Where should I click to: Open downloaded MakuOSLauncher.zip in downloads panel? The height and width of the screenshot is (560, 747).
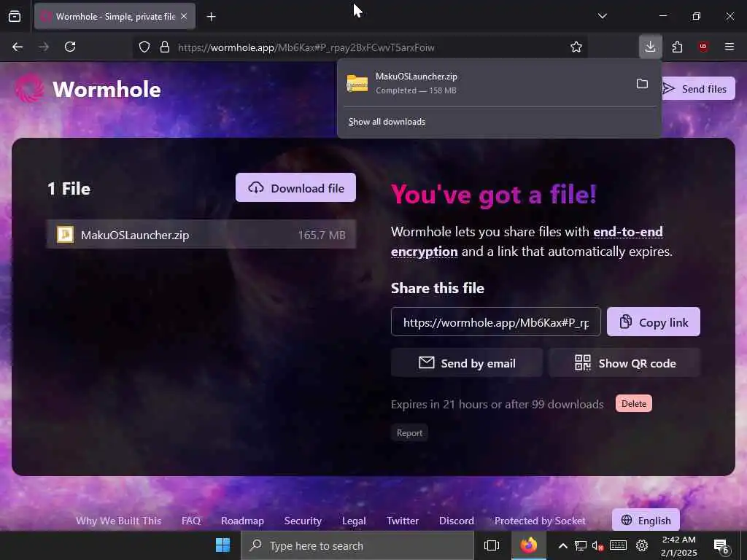click(486, 83)
